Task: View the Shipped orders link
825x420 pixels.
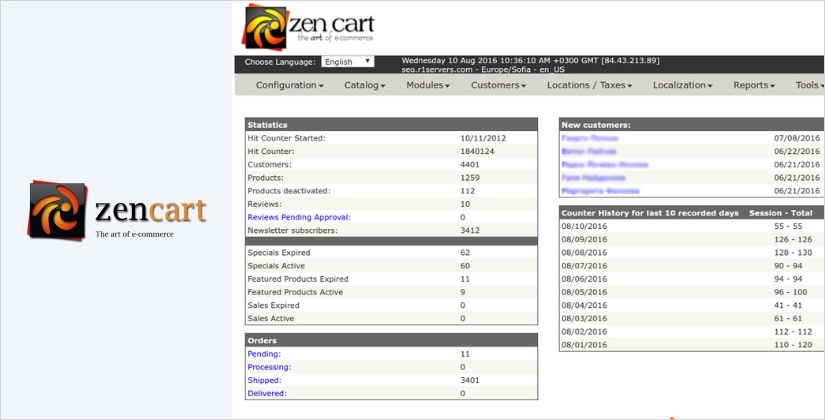Action: [x=265, y=380]
